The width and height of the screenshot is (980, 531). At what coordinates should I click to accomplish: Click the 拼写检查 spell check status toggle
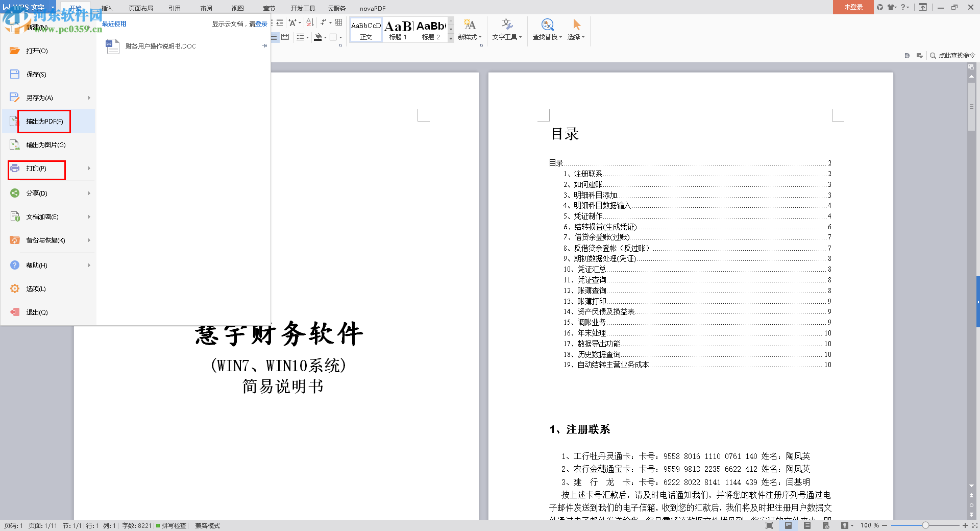(x=172, y=525)
